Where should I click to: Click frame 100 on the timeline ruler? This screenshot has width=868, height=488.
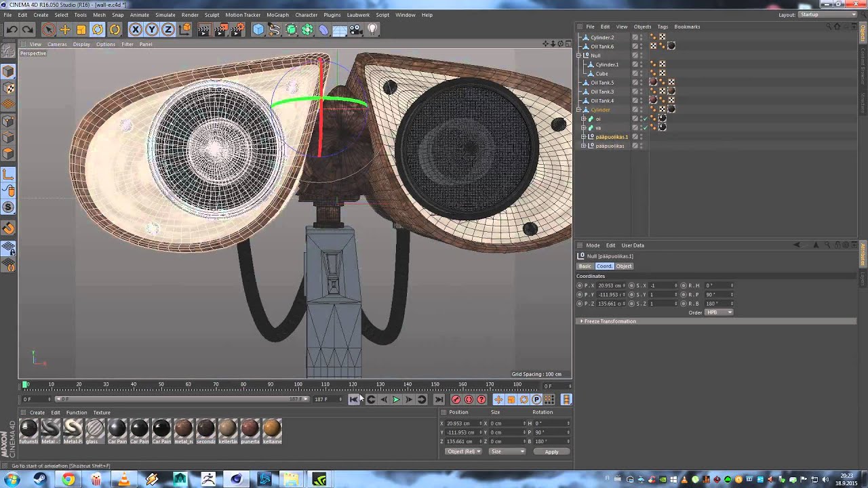pos(298,386)
